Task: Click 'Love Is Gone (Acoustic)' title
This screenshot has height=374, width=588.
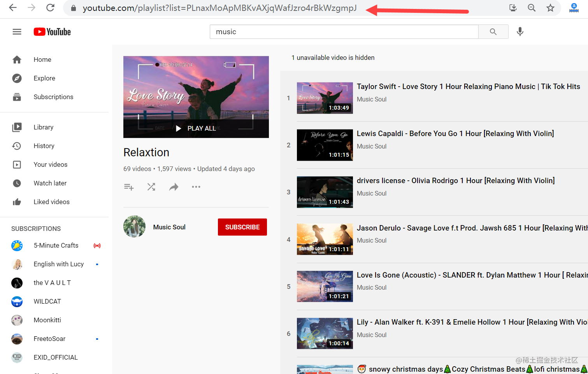Action: pos(472,275)
